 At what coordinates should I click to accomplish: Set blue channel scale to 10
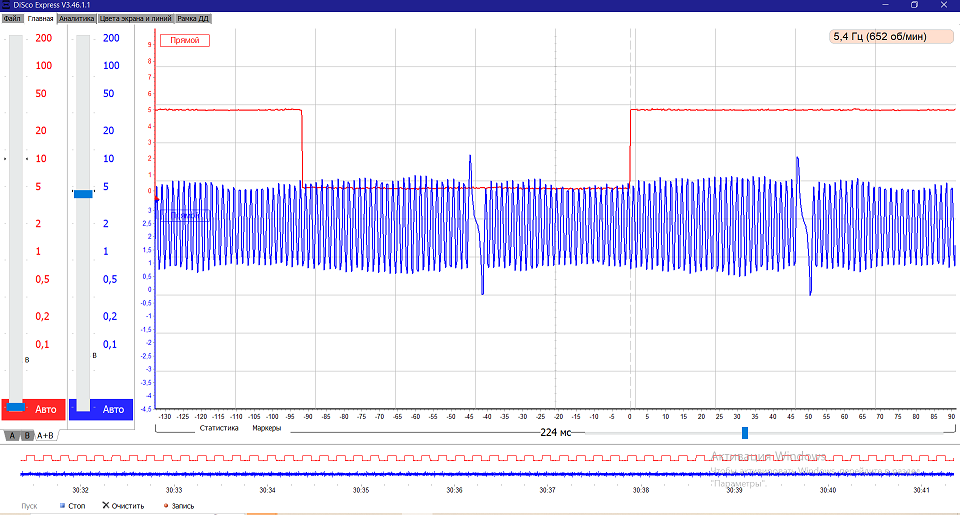[108, 159]
